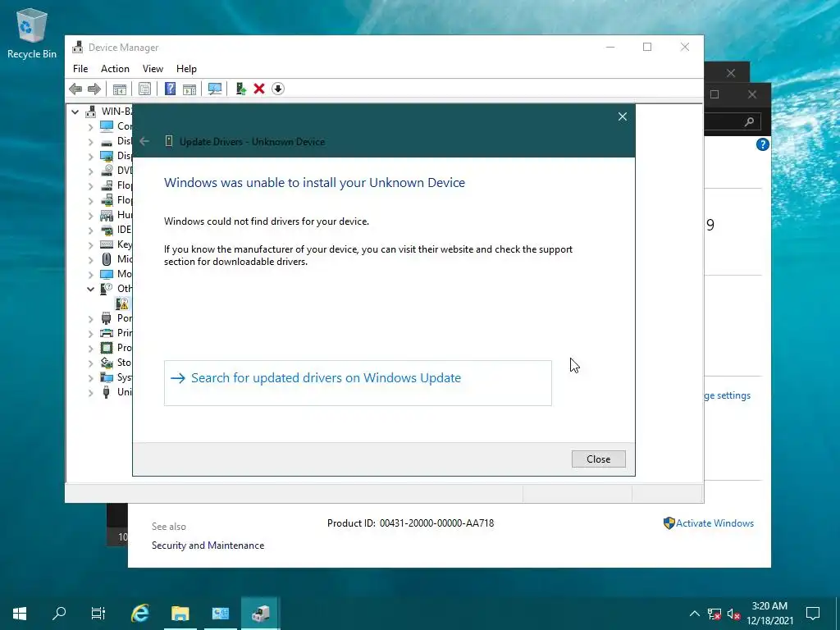Click the search magnifier in System window
Screen dimensions: 840x630
(x=750, y=121)
